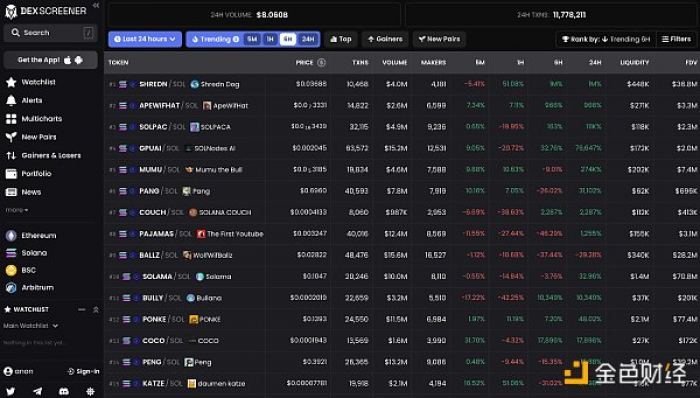Open the PANG/SOL pair row
The width and height of the screenshot is (700, 398).
point(402,191)
